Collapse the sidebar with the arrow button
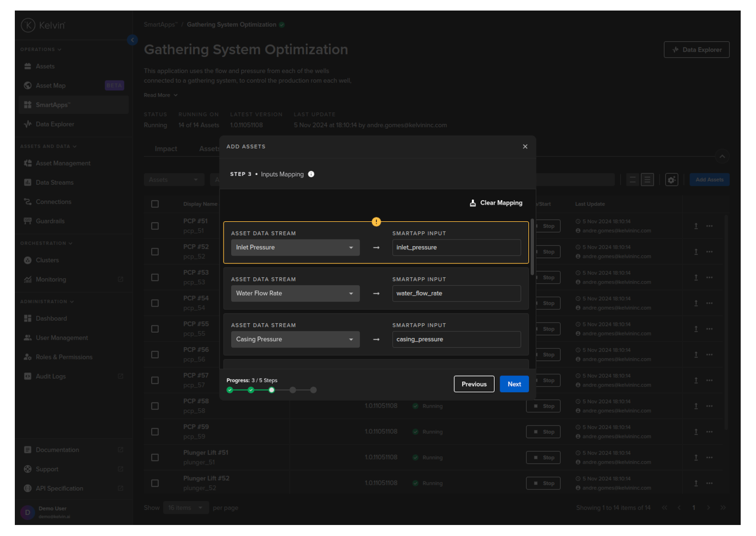 (x=133, y=40)
